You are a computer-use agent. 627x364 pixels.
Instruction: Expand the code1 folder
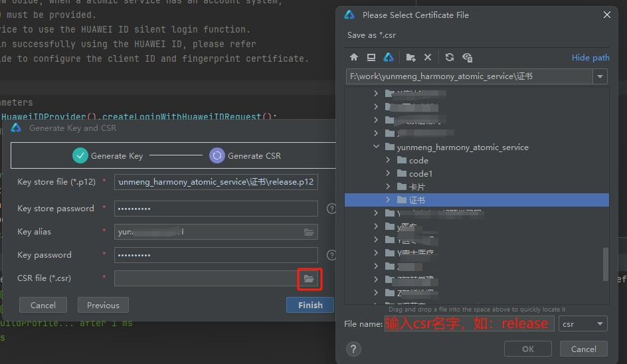387,173
